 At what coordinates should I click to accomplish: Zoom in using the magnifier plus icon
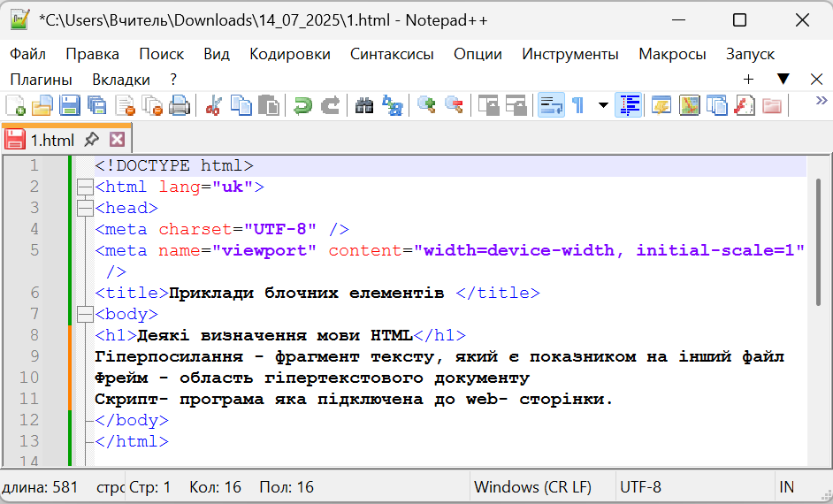[x=427, y=106]
